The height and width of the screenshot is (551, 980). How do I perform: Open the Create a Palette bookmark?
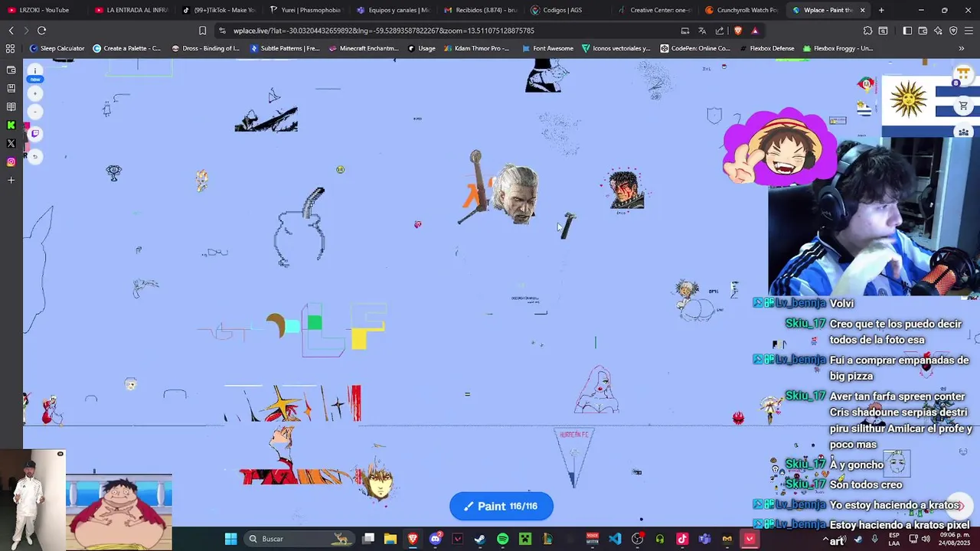(x=126, y=48)
